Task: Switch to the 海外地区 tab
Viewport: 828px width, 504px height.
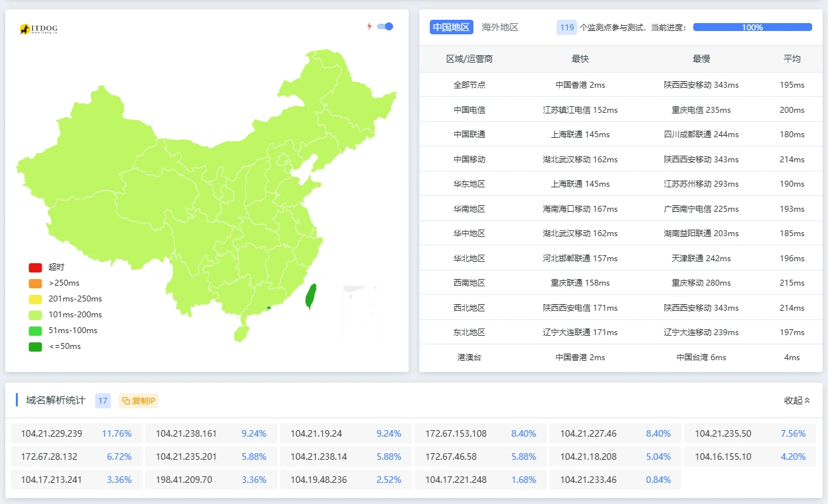Action: (500, 27)
